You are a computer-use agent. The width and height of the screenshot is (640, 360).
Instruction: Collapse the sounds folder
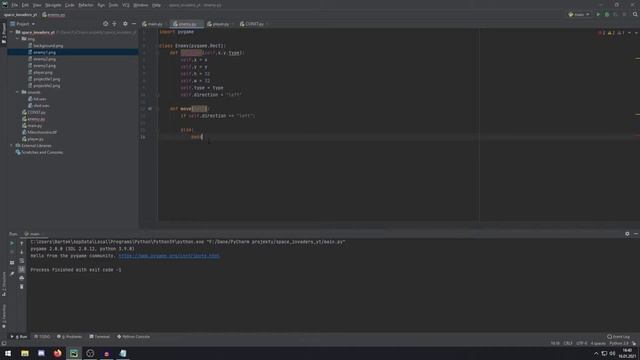click(18, 92)
